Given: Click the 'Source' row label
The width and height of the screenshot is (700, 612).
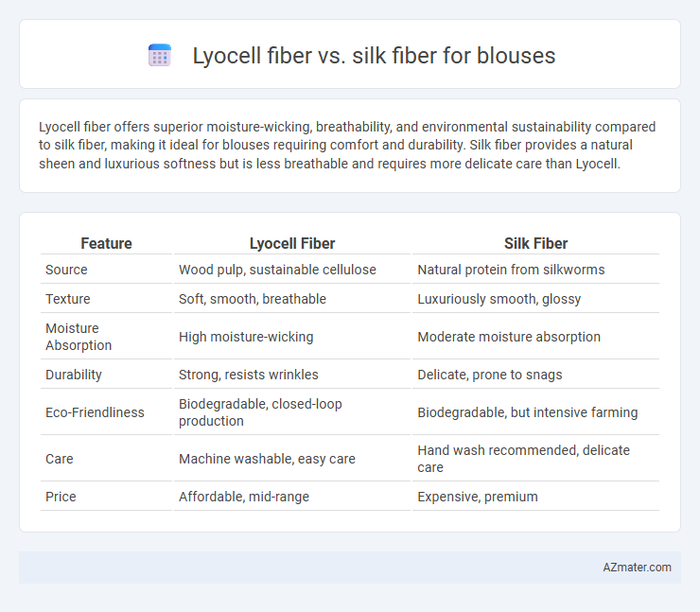Looking at the screenshot, I should [x=66, y=270].
